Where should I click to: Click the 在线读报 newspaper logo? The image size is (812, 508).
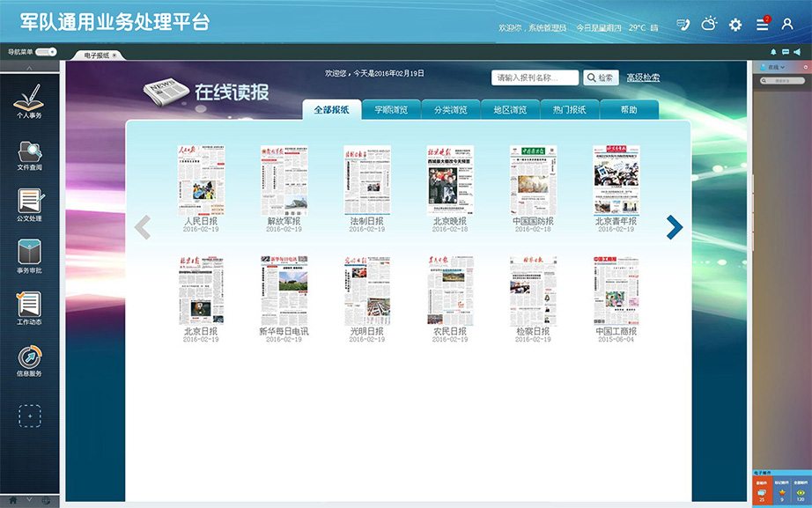point(206,92)
